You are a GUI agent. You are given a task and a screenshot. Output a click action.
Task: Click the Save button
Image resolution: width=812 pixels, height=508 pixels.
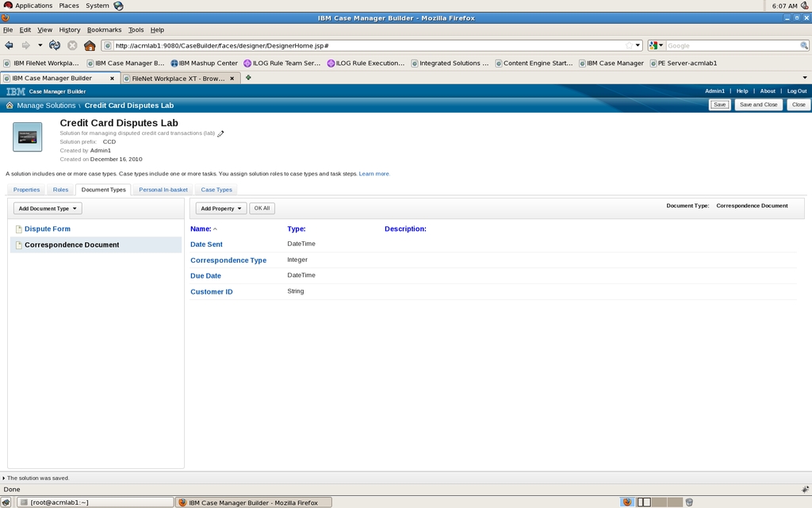pyautogui.click(x=720, y=105)
